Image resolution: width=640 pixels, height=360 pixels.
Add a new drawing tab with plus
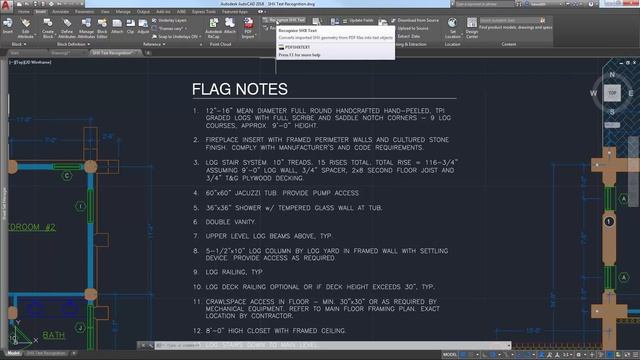pyautogui.click(x=148, y=53)
